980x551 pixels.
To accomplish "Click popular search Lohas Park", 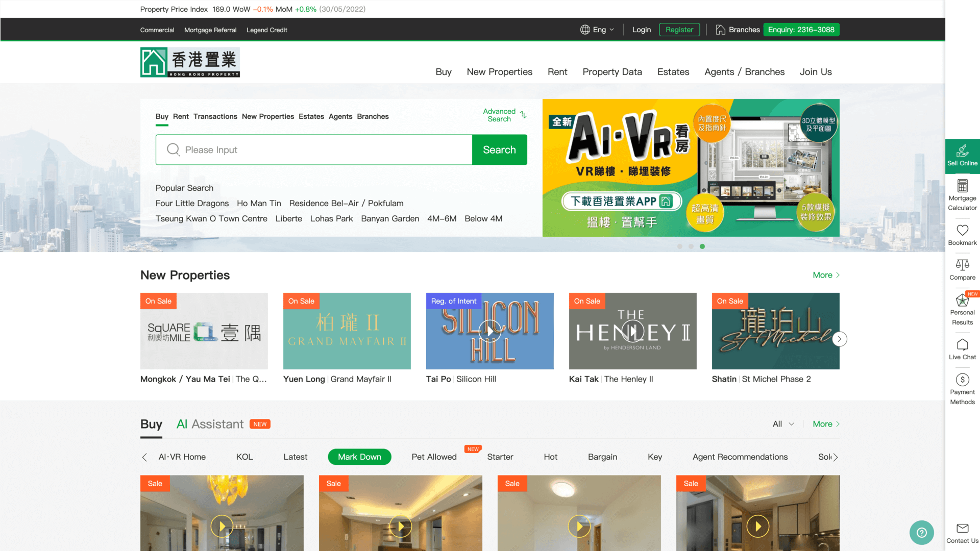I will pyautogui.click(x=331, y=218).
